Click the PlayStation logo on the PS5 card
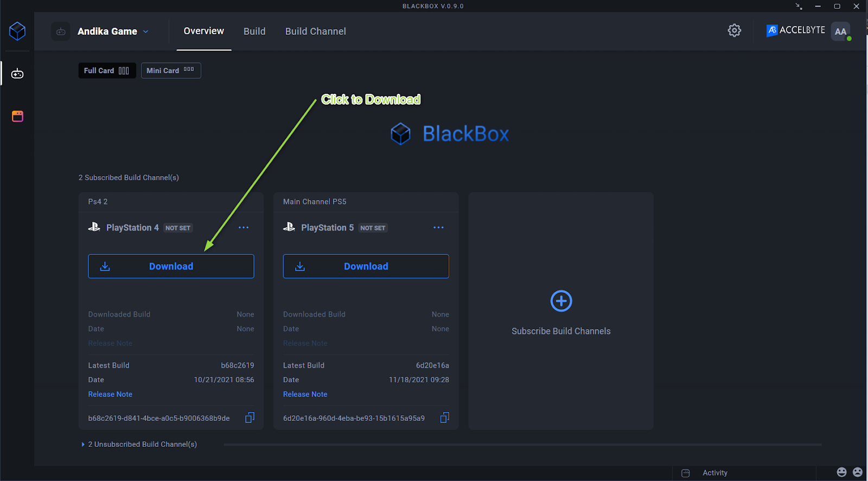Viewport: 868px width, 481px height. click(289, 227)
